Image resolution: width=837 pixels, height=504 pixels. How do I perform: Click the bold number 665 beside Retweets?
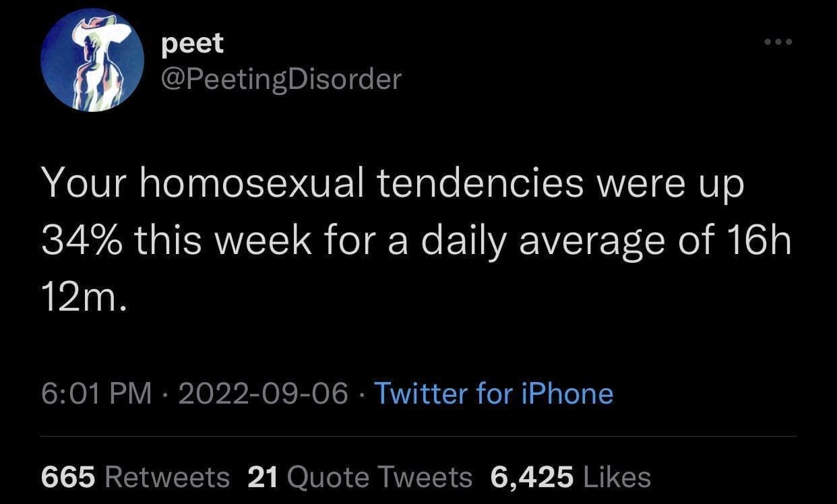point(68,477)
